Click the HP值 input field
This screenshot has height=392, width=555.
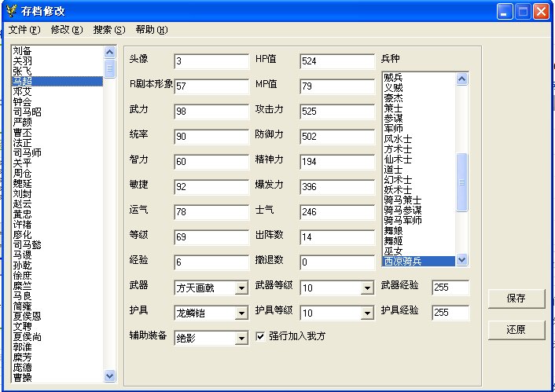click(337, 61)
